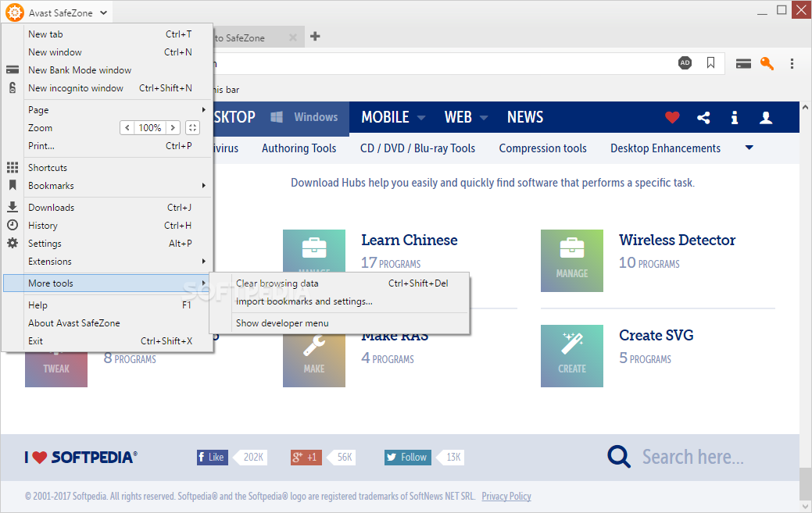
Task: Bookmark this page icon in address bar
Action: [710, 63]
